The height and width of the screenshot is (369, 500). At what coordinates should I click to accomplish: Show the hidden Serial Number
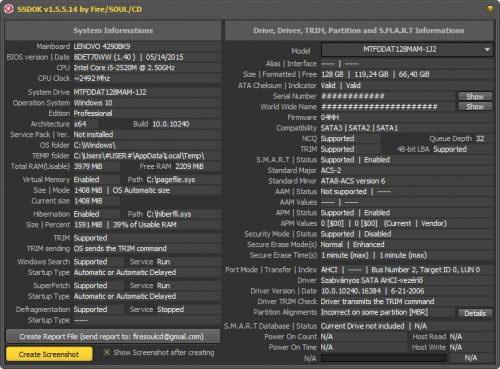point(475,96)
